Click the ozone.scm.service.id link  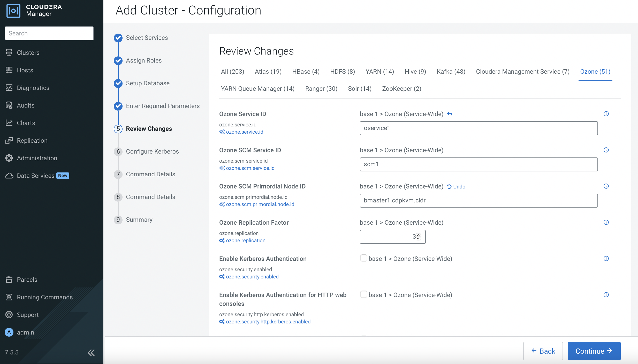tap(250, 168)
